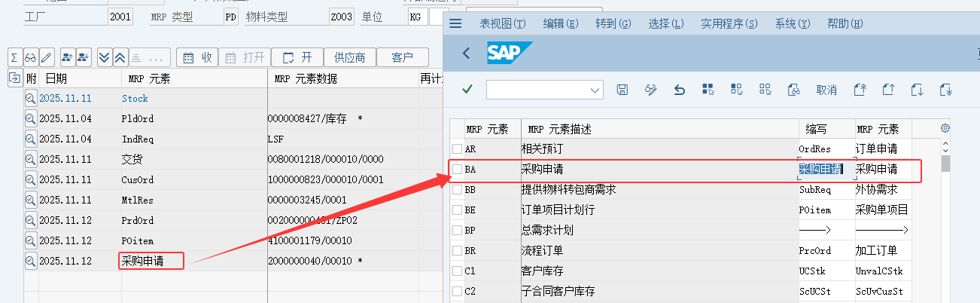Select the BA row checkbox
This screenshot has height=303, width=980.
457,170
